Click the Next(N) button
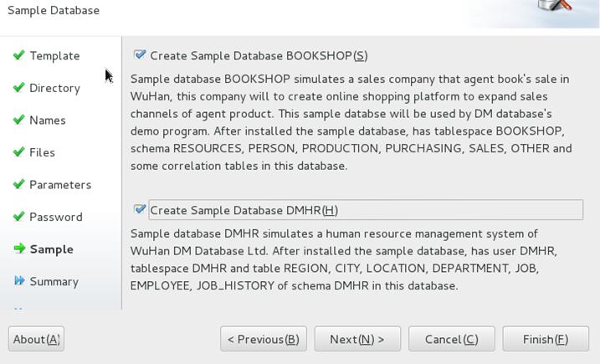 pyautogui.click(x=357, y=339)
